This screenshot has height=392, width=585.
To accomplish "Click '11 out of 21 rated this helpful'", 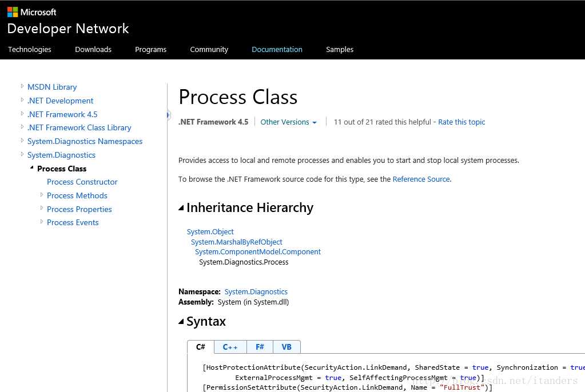I will tap(383, 122).
